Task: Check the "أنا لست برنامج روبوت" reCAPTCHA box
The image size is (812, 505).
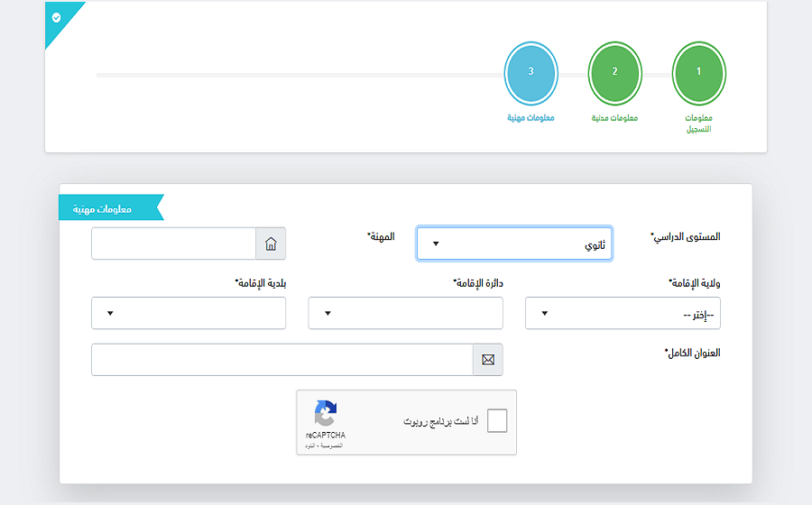Action: pyautogui.click(x=497, y=421)
